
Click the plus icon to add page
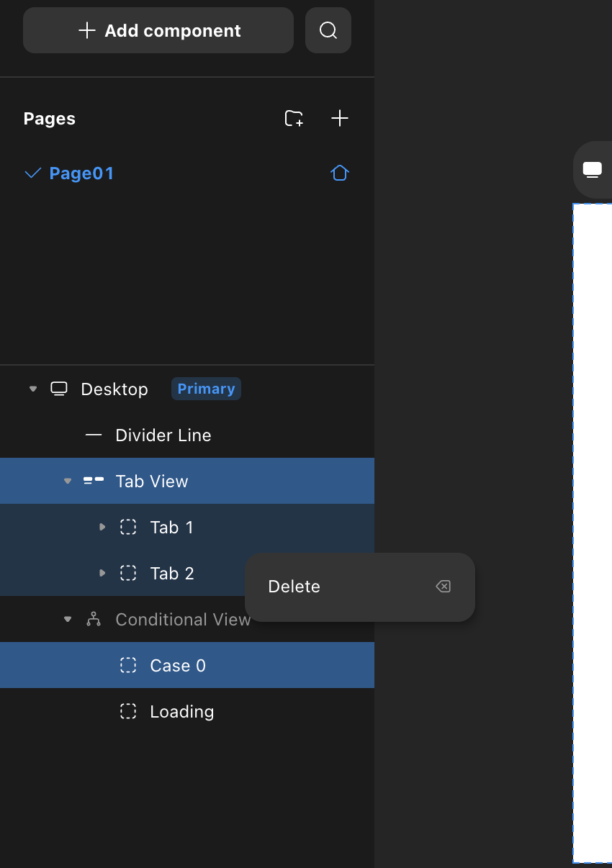point(340,119)
